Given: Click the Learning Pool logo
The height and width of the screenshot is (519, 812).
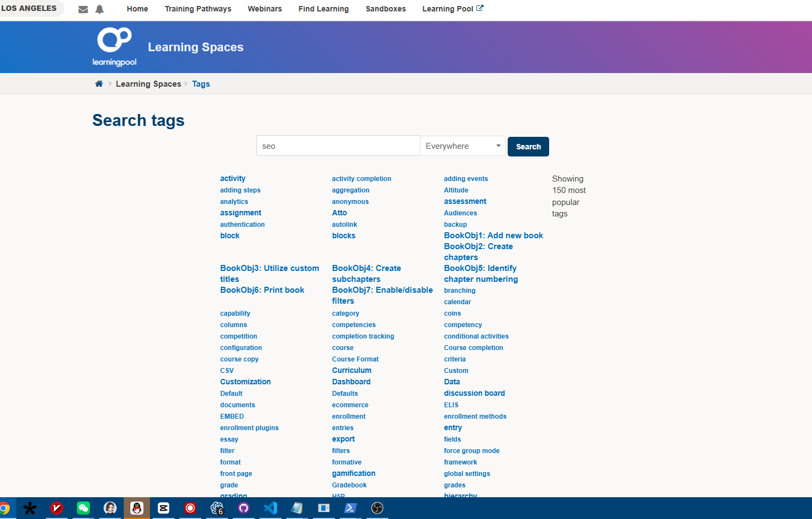Looking at the screenshot, I should click(x=115, y=47).
